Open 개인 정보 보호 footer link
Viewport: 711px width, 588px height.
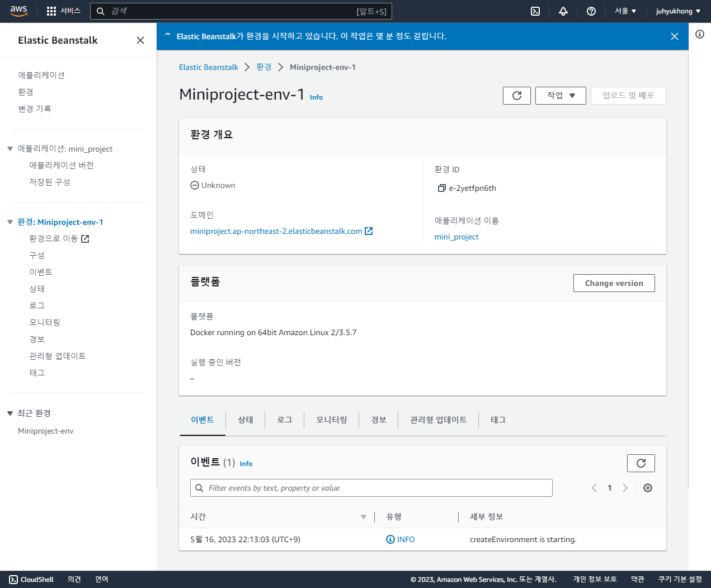point(595,580)
